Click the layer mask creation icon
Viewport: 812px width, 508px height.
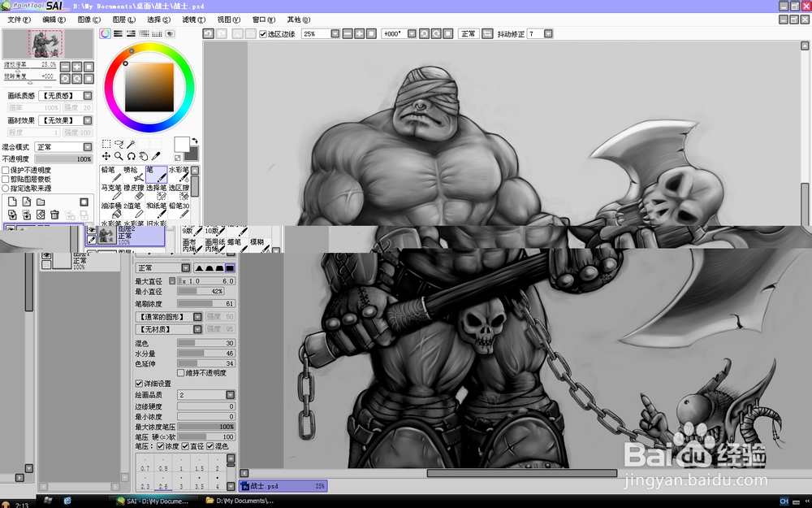[x=84, y=202]
